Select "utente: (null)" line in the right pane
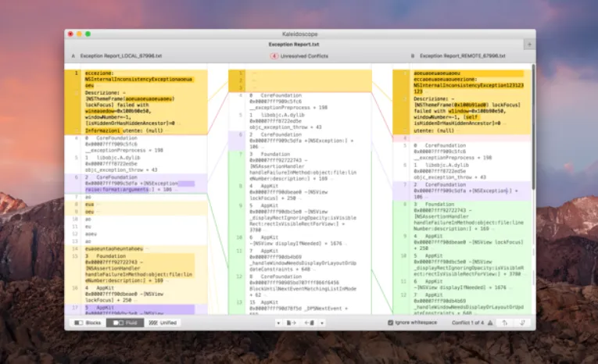This screenshot has height=364, width=598. [434, 130]
